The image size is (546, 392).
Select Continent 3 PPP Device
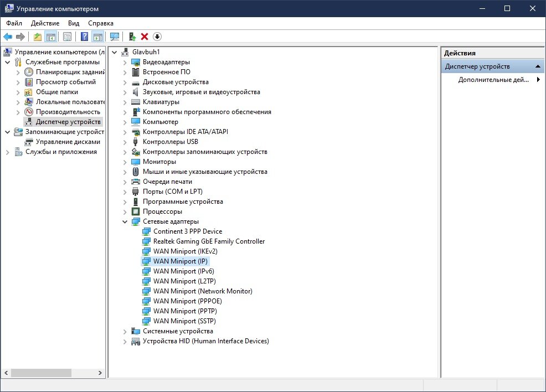click(187, 231)
